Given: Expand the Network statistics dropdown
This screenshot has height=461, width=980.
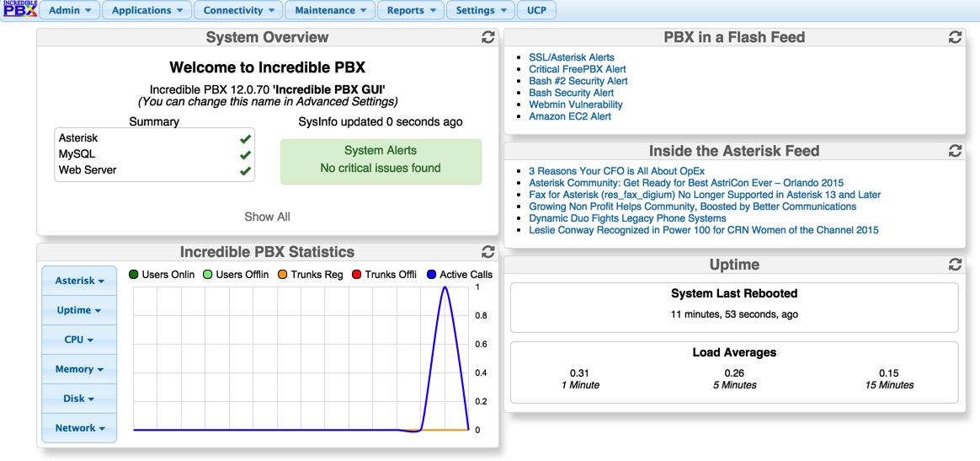Looking at the screenshot, I should [x=79, y=428].
